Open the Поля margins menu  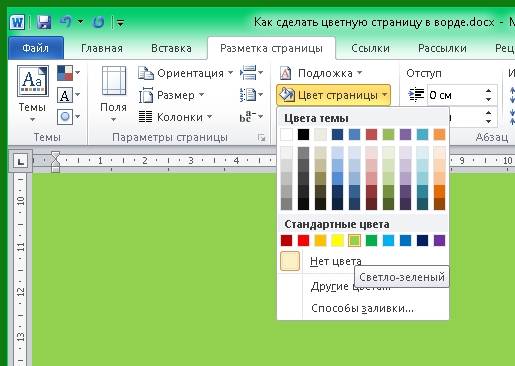tap(113, 94)
